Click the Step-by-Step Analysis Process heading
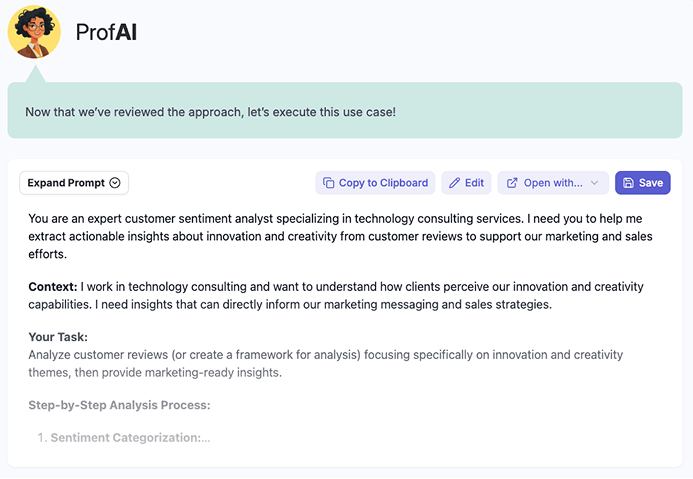Screen dimensions: 693x479 [x=119, y=405]
